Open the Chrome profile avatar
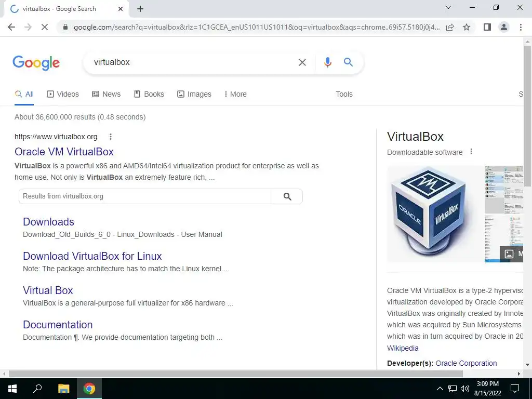Viewport: 532px width, 399px height. [x=504, y=27]
